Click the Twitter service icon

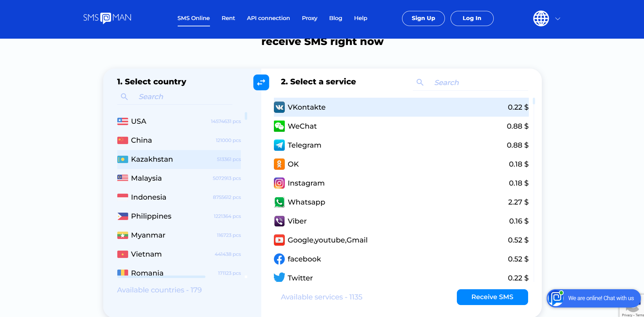(x=280, y=277)
